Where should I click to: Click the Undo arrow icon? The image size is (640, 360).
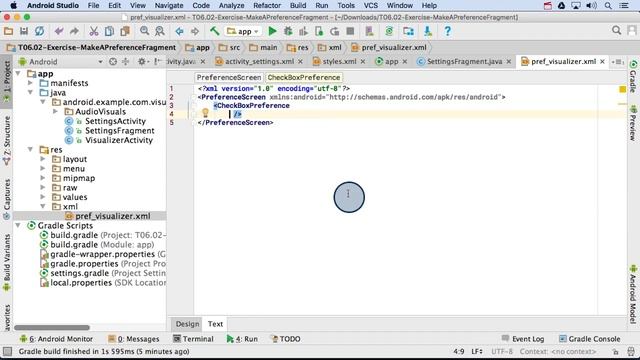pos(59,31)
